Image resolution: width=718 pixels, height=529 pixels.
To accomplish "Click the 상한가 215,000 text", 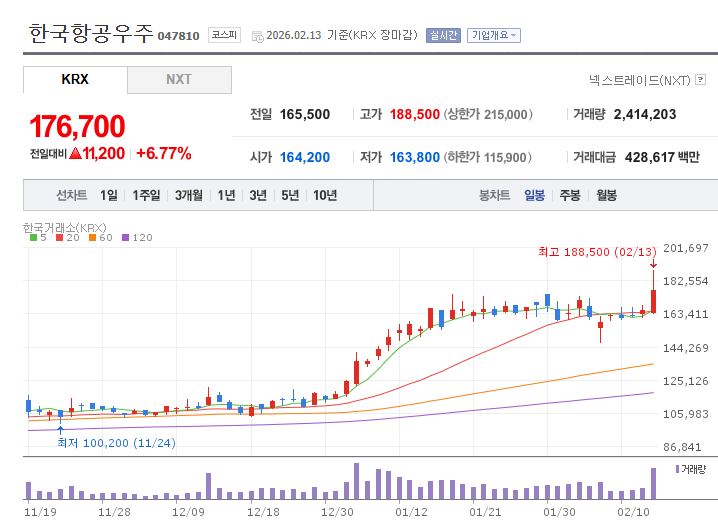I will coord(488,114).
